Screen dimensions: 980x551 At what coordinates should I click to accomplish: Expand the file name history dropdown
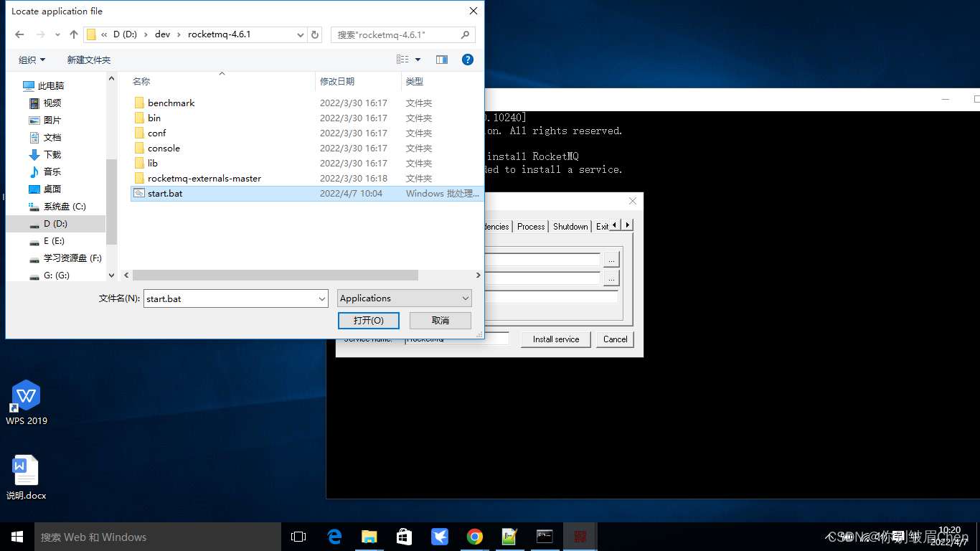(322, 298)
